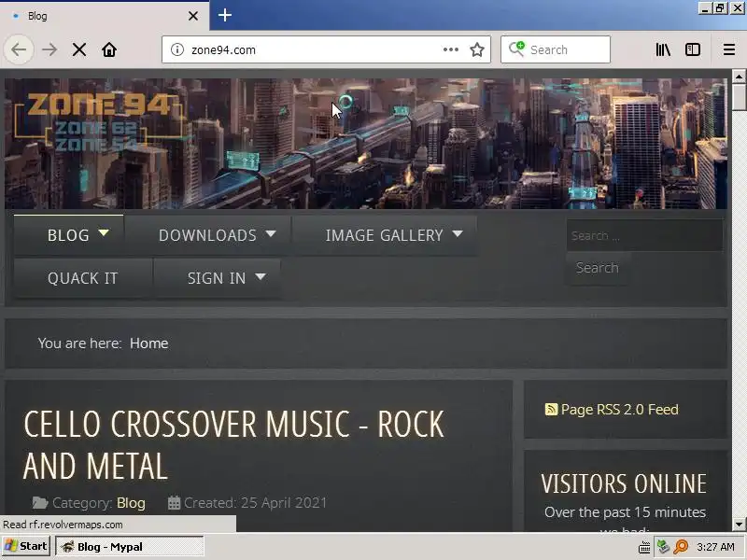
Task: Open the browser home page
Action: tap(109, 49)
